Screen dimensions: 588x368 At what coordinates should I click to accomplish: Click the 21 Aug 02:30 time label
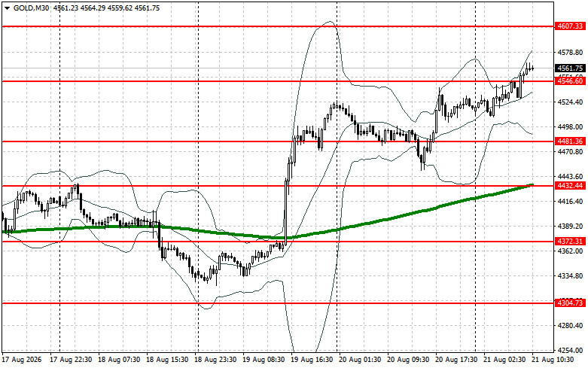pyautogui.click(x=504, y=360)
